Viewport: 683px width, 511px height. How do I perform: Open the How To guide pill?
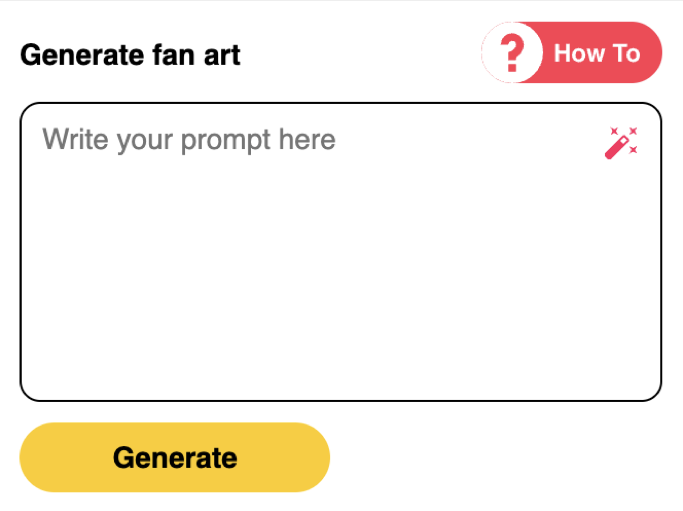tap(572, 52)
